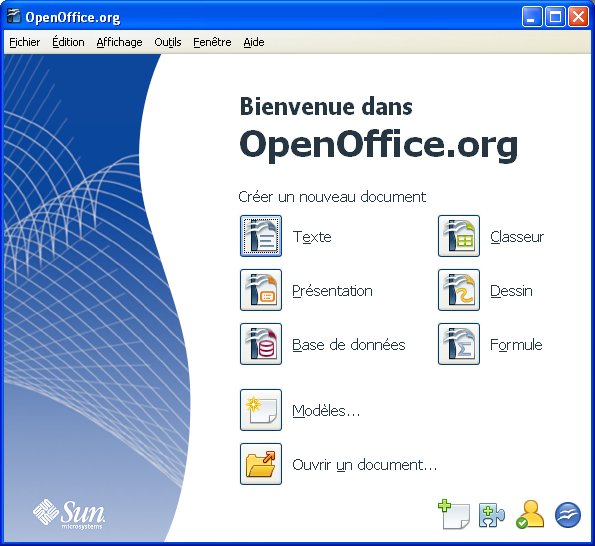Click the Ouvrir un document... label
The height and width of the screenshot is (546, 595).
365,464
